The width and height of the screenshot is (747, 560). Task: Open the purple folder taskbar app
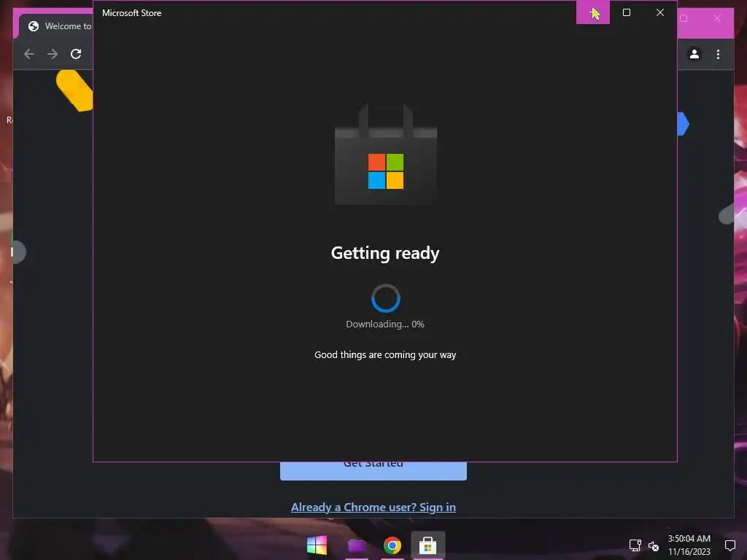[x=356, y=545]
